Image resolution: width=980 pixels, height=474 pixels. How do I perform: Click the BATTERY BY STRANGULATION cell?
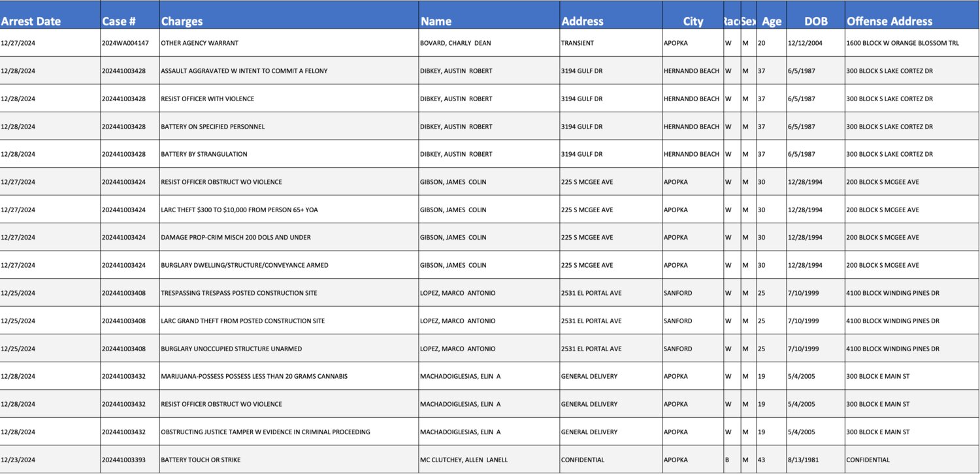(x=289, y=154)
